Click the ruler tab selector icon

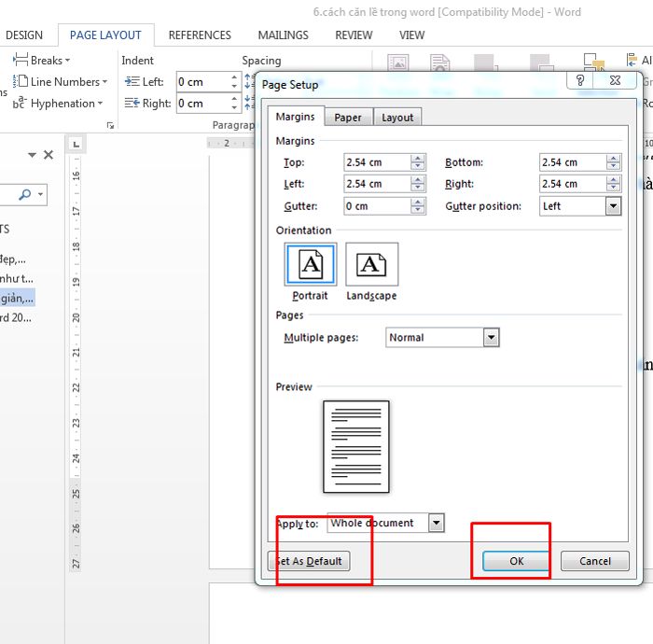tap(76, 144)
